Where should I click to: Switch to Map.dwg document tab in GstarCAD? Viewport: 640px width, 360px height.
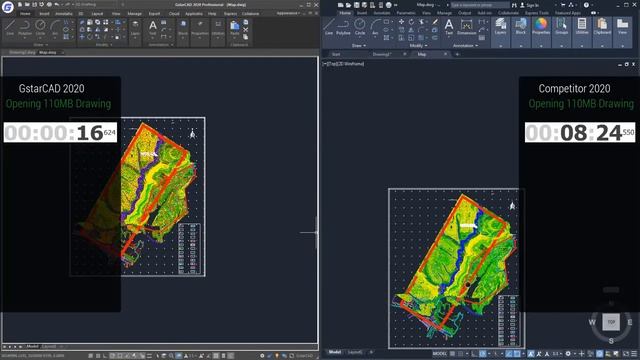(48, 52)
